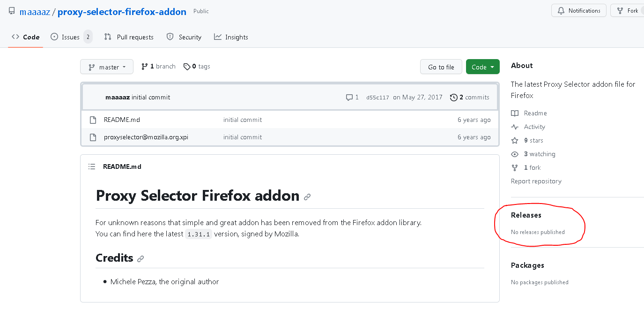Open the Packages heading link
644x325 pixels.
[527, 265]
